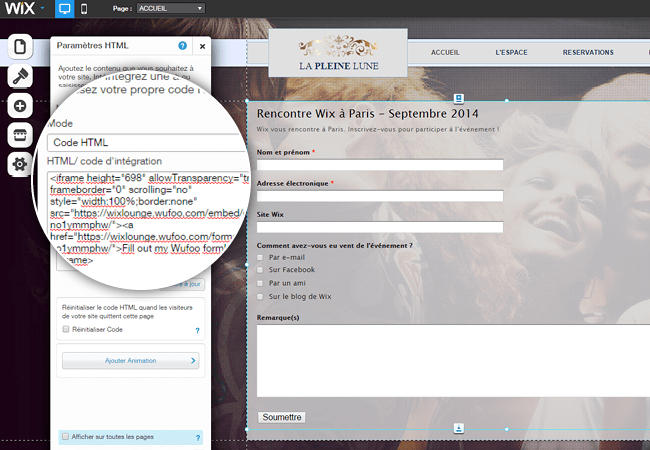Open the ACCUEIL site menu item
The width and height of the screenshot is (650, 450).
pos(445,53)
